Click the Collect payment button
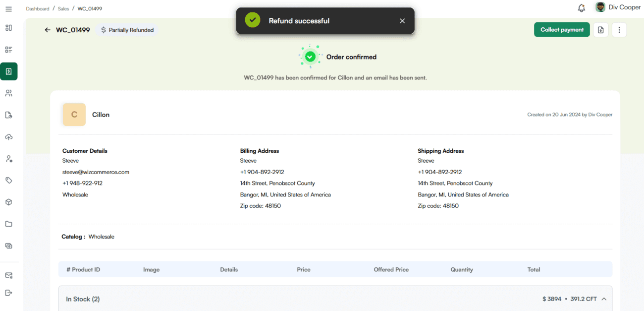The image size is (644, 311). pos(562,30)
